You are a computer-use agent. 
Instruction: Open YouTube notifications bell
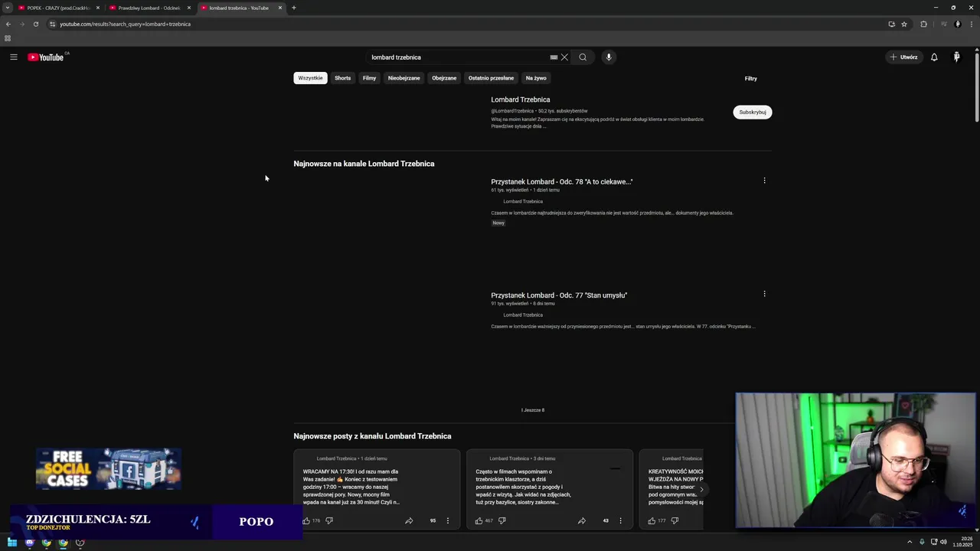(x=934, y=57)
